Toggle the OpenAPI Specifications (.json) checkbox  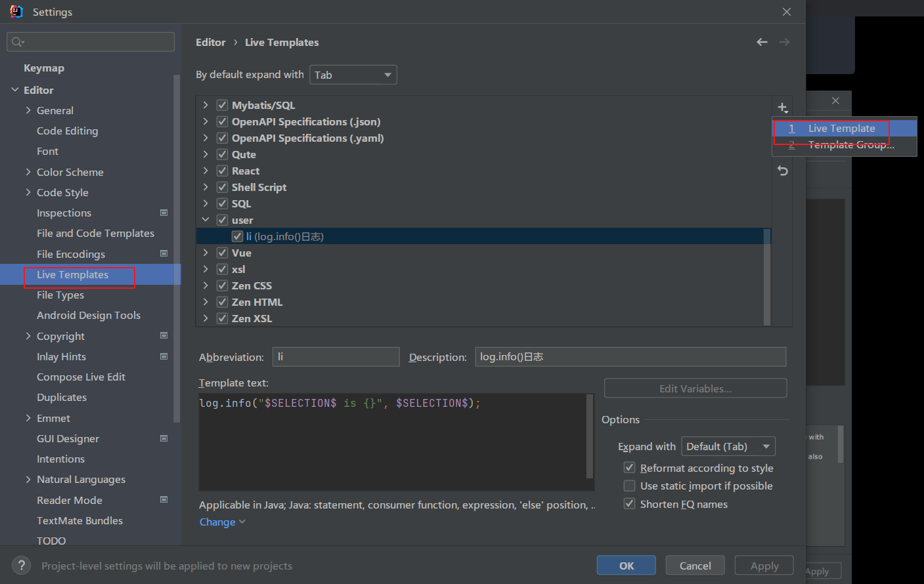coord(222,121)
